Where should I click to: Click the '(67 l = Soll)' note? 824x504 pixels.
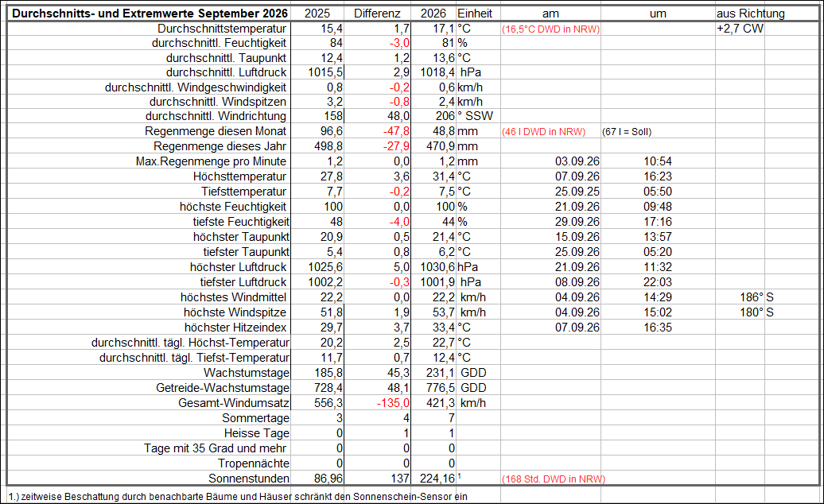coord(627,132)
